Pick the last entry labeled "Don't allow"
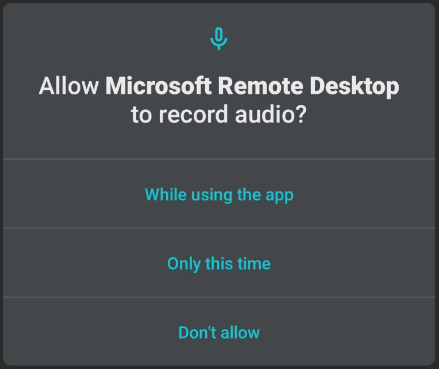This screenshot has height=369, width=439. 219,332
